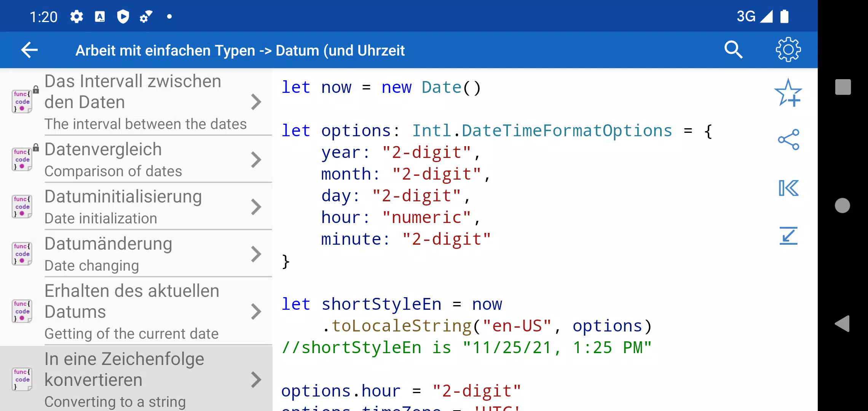The width and height of the screenshot is (868, 411).
Task: Tap func code icon for In eine Zeichenfolge konvertieren
Action: coord(22,379)
